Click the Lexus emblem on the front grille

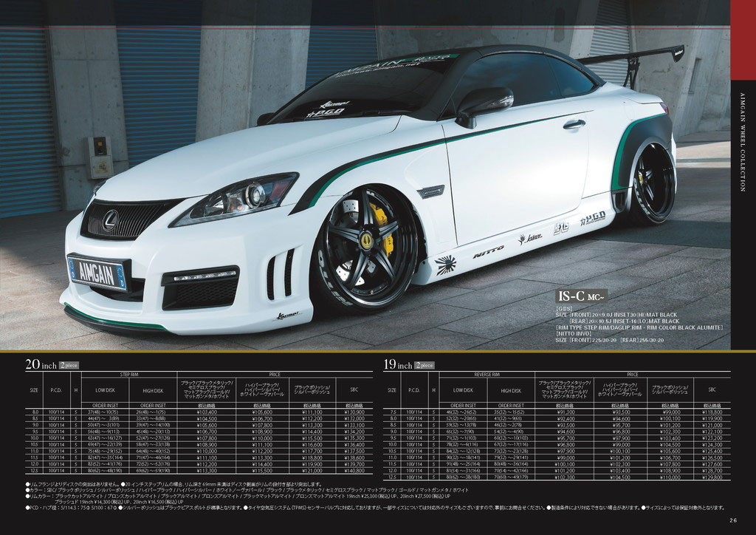coord(111,220)
